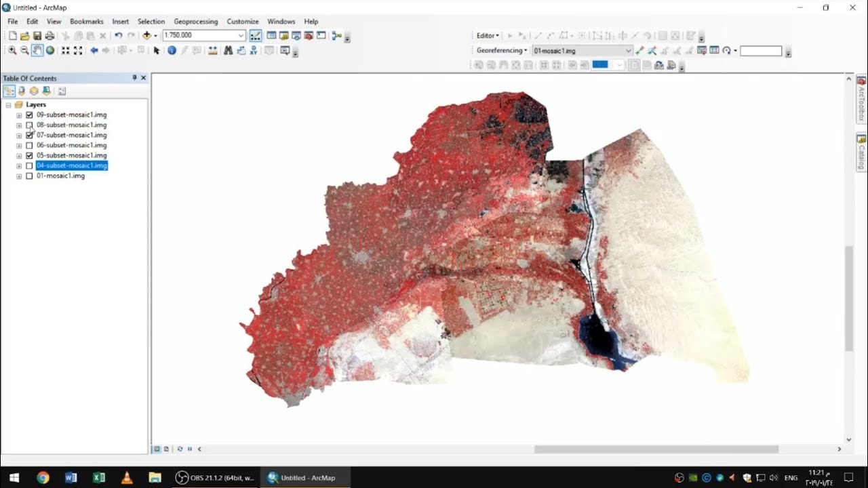Open a map with the Open folder icon
Viewport: 868px width, 488px height.
25,35
